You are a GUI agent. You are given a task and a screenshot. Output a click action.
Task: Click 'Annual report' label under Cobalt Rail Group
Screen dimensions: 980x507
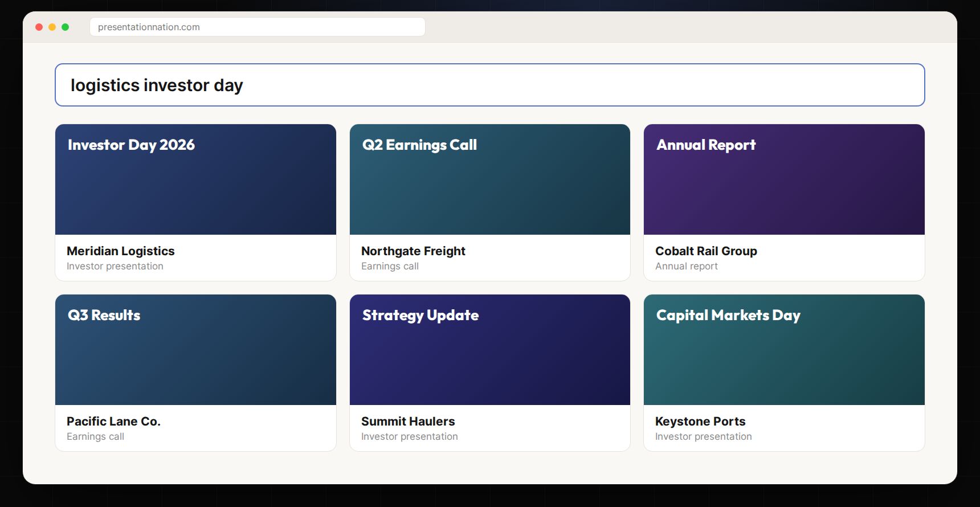687,266
